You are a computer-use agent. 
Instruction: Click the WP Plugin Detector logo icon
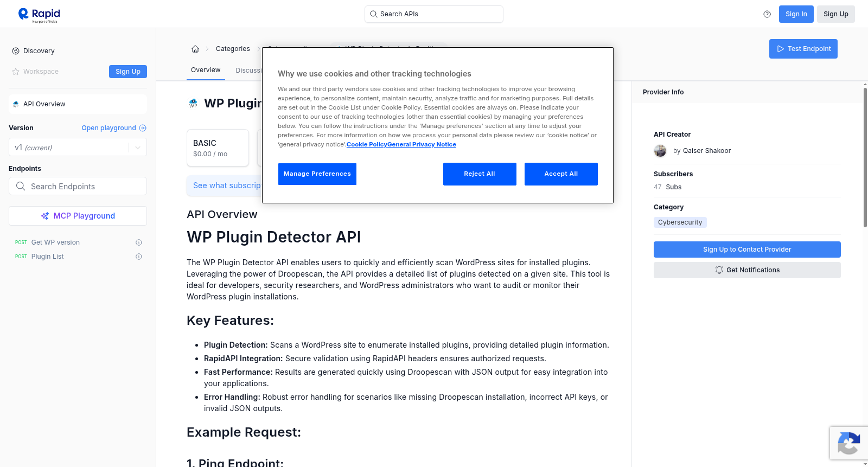[x=193, y=103]
